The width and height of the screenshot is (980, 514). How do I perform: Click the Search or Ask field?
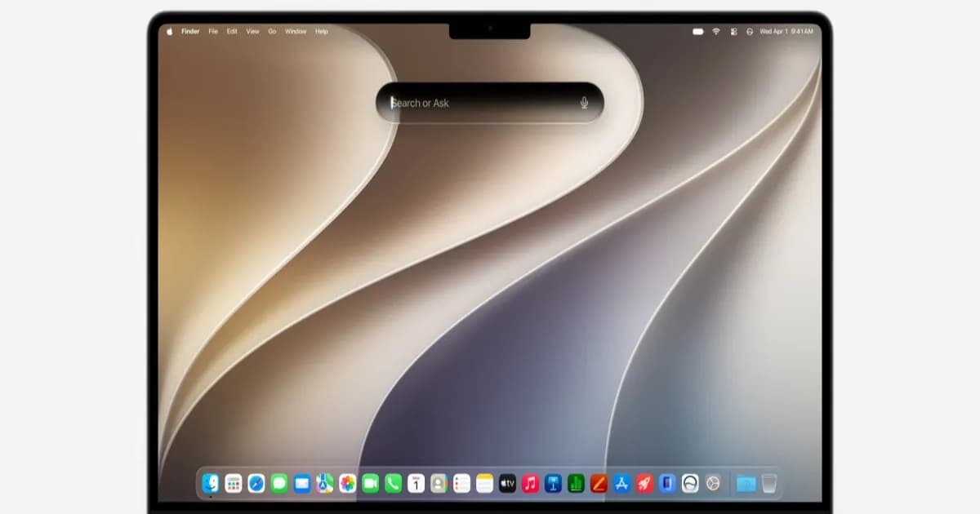click(x=490, y=103)
